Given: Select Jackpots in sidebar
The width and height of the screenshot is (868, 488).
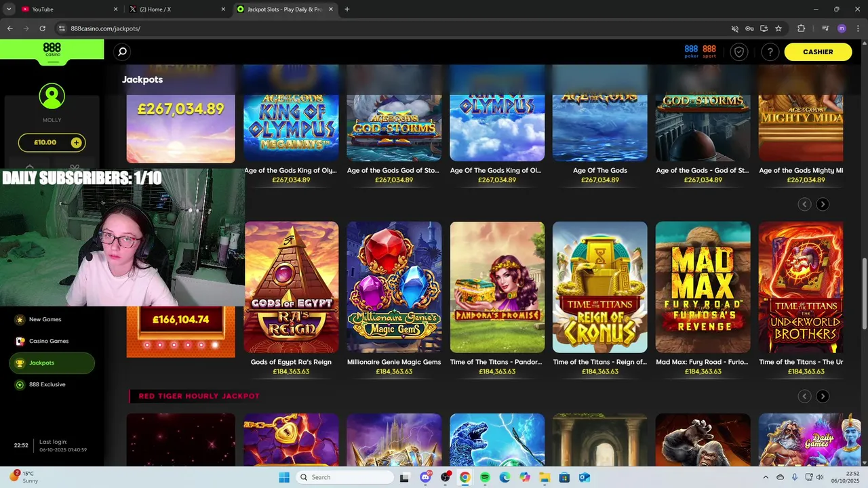Looking at the screenshot, I should coord(52,363).
